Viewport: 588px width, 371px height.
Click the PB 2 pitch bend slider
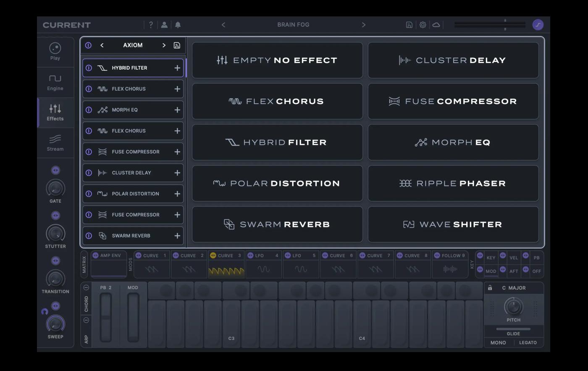pos(106,317)
